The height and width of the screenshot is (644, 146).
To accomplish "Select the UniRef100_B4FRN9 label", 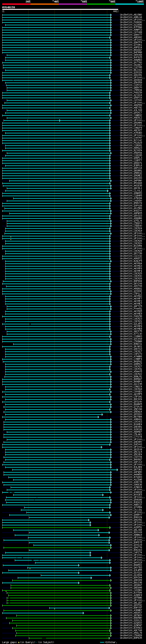I will click(x=131, y=52).
